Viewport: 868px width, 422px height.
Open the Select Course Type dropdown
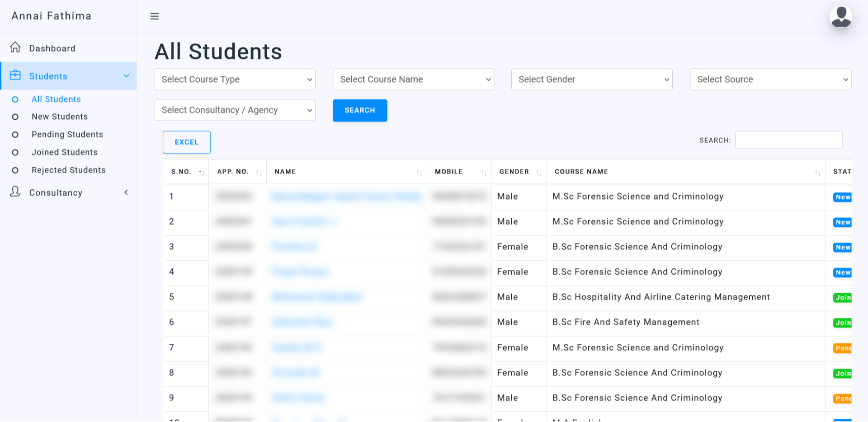click(x=235, y=80)
